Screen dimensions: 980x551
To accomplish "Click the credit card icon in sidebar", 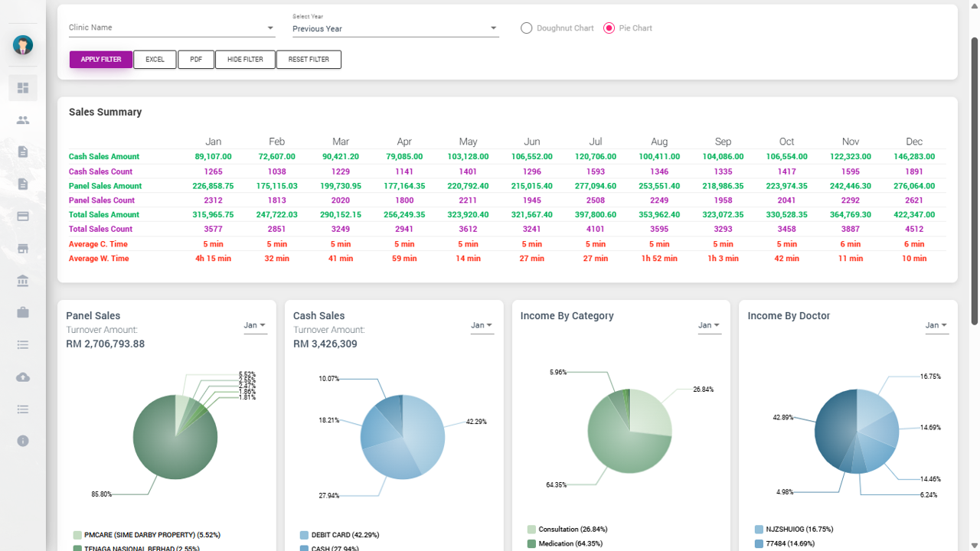I will (23, 217).
